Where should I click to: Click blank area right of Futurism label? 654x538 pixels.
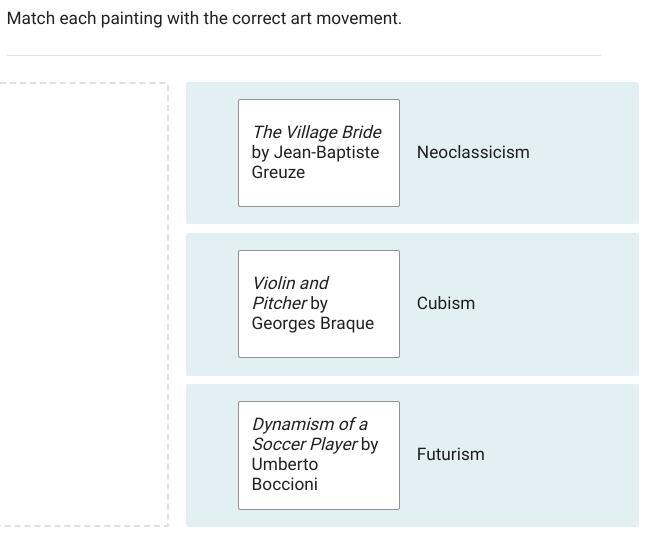tap(565, 455)
